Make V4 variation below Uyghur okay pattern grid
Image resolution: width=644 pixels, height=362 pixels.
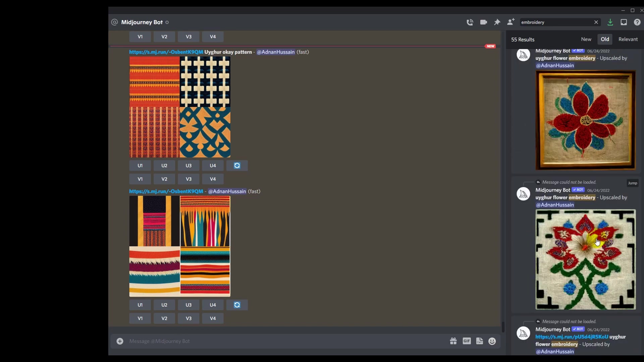213,179
